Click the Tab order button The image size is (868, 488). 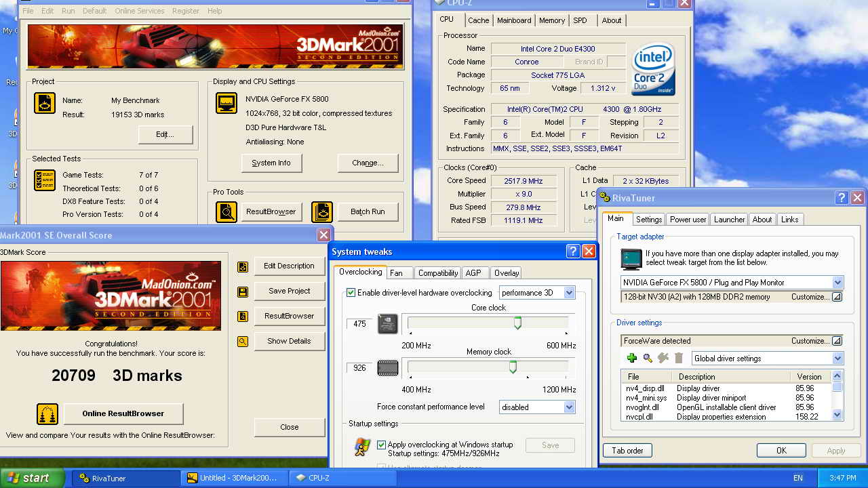[x=627, y=451]
